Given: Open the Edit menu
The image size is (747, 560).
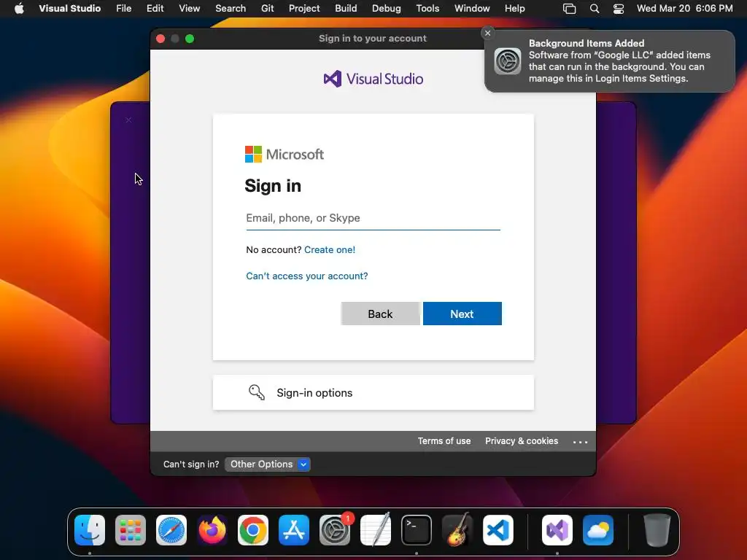Looking at the screenshot, I should pyautogui.click(x=155, y=9).
